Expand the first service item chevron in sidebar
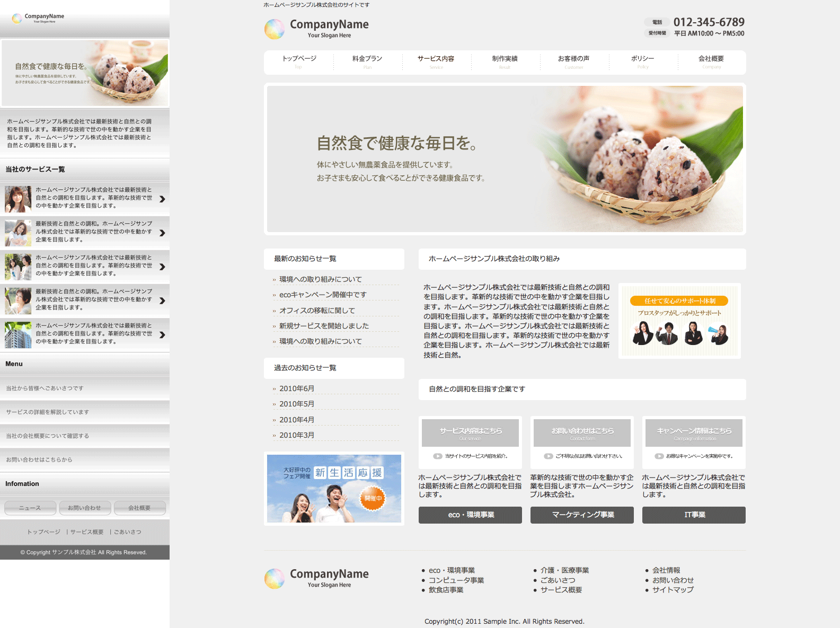The height and width of the screenshot is (628, 840). tap(162, 199)
